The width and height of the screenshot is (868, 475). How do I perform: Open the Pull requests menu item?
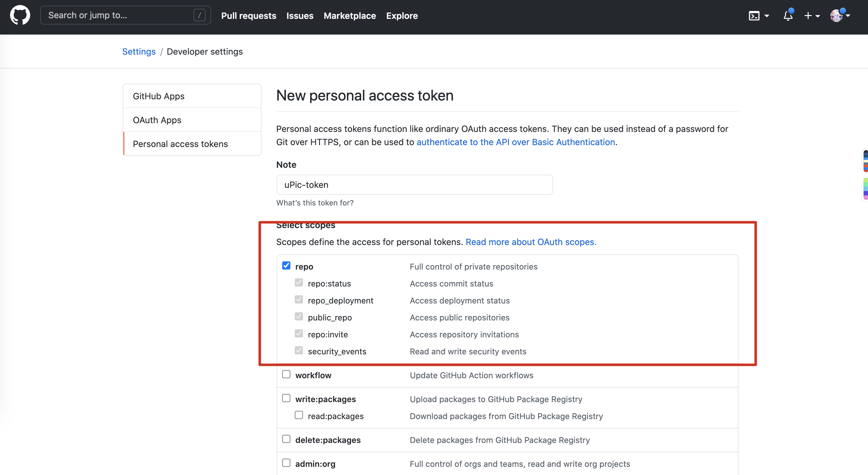pyautogui.click(x=248, y=16)
